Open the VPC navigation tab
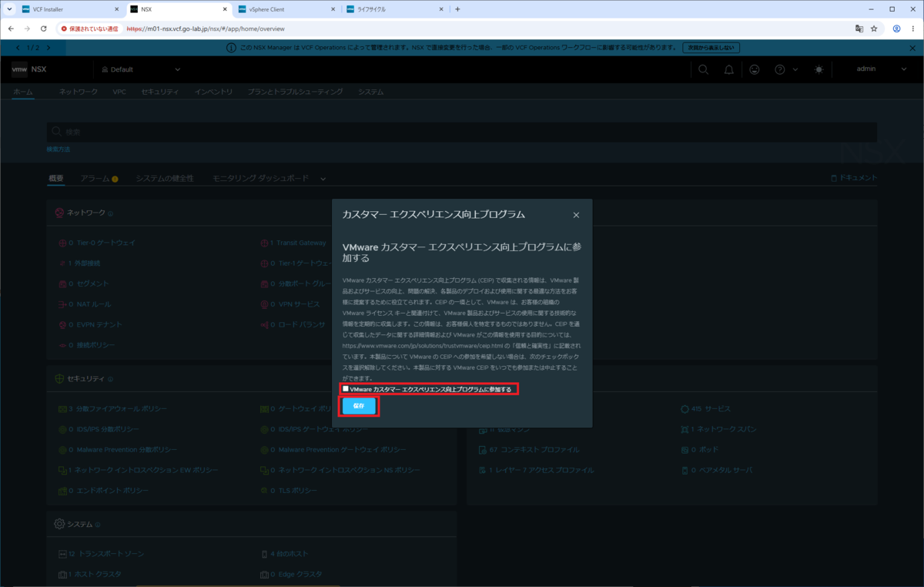Screen dimensions: 924x587 click(119, 92)
